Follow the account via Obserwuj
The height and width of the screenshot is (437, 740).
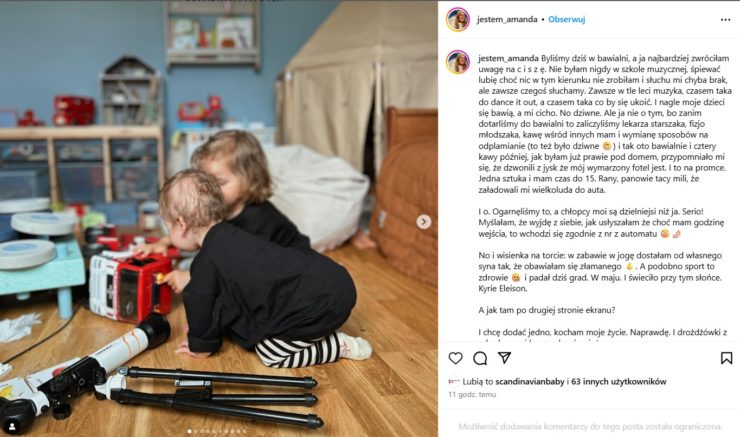point(566,19)
